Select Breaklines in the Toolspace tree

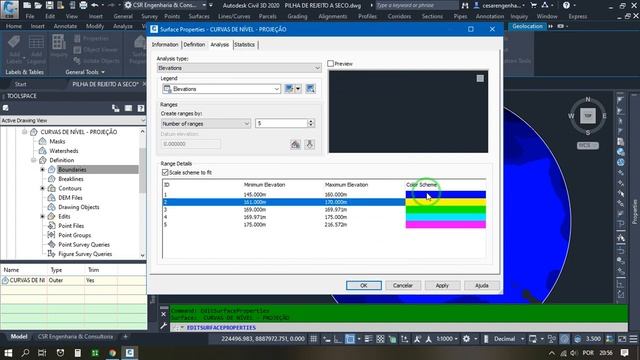coord(71,179)
